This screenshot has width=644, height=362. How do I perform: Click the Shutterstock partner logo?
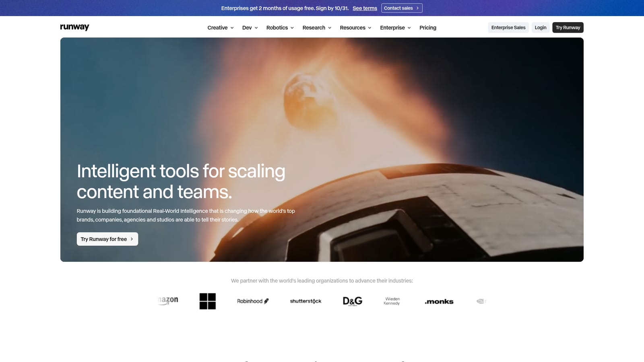tap(305, 301)
